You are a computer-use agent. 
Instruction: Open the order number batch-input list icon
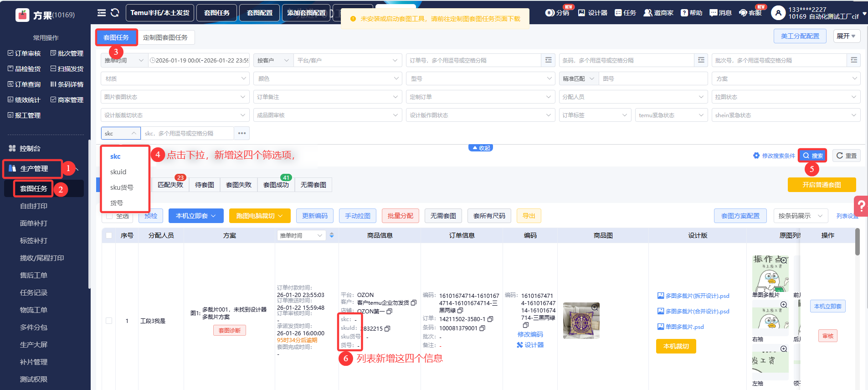[x=549, y=60]
